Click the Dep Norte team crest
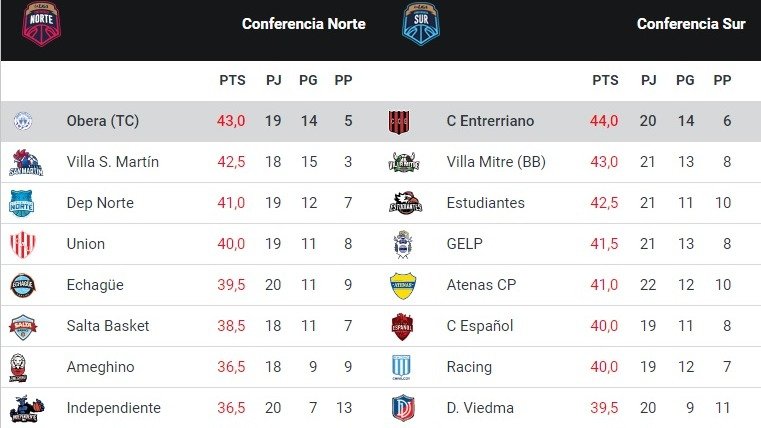The height and width of the screenshot is (428, 761). pyautogui.click(x=22, y=203)
